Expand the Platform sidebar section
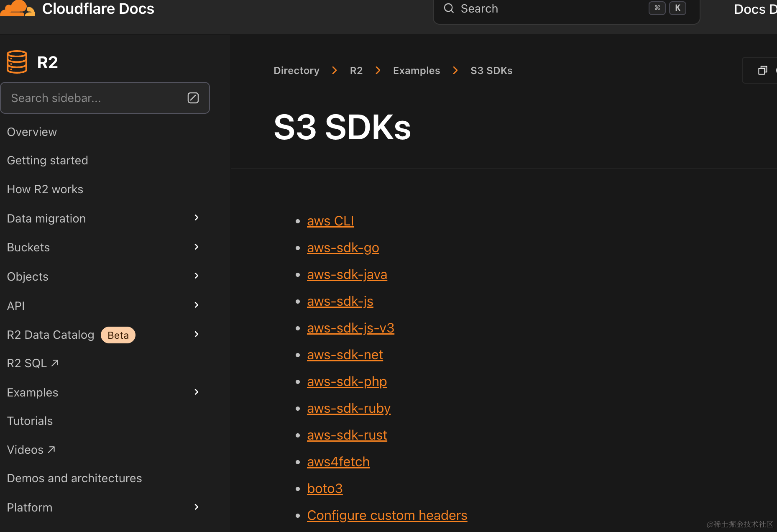This screenshot has height=532, width=777. click(197, 507)
